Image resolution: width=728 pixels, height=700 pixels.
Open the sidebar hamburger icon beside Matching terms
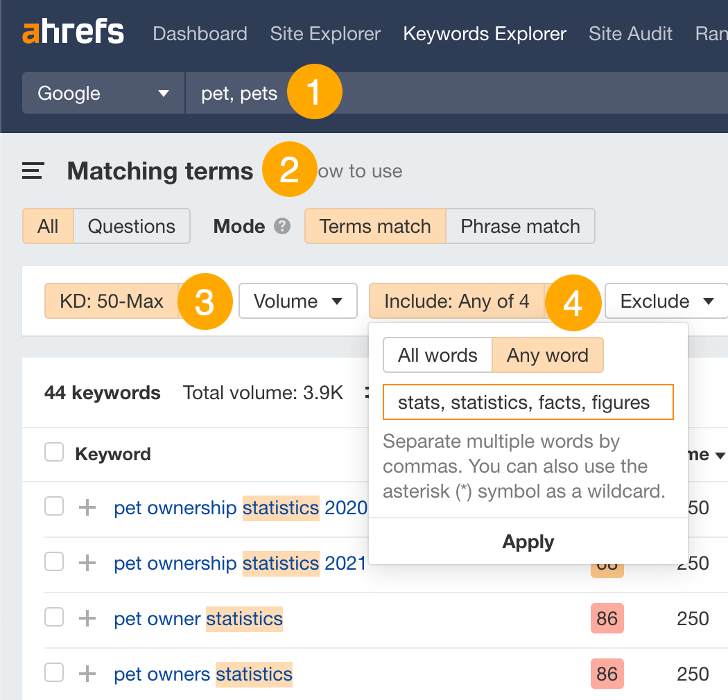32,170
